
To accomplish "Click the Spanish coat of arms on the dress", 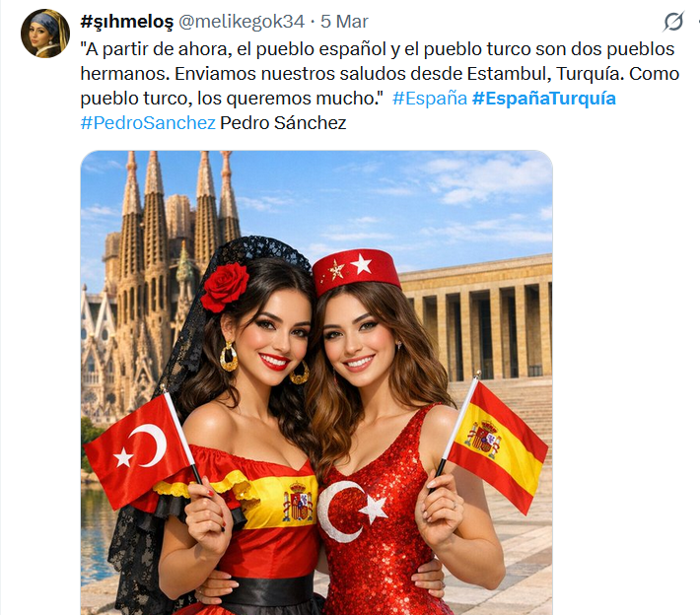I will pos(298,502).
